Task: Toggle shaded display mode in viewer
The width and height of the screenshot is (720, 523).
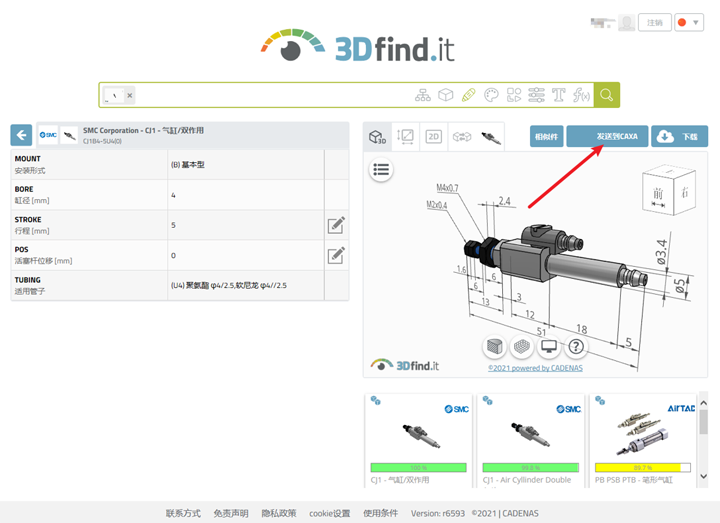Action: pyautogui.click(x=495, y=346)
